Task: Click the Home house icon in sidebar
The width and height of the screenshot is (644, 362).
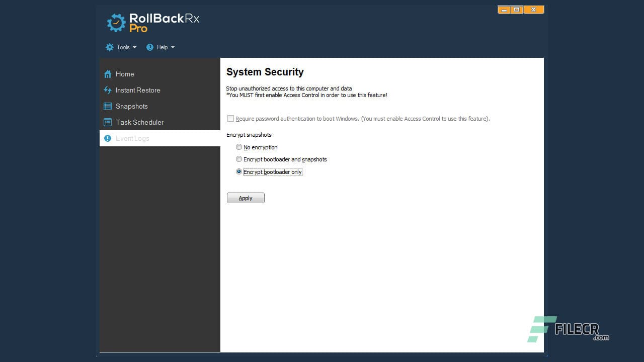Action: (108, 73)
